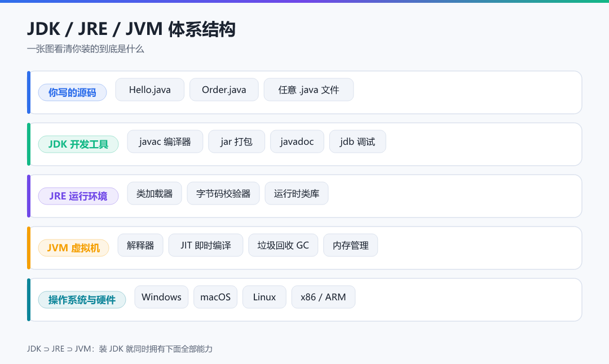609x364 pixels.
Task: Select the 类加载器 chip
Action: coord(155,193)
